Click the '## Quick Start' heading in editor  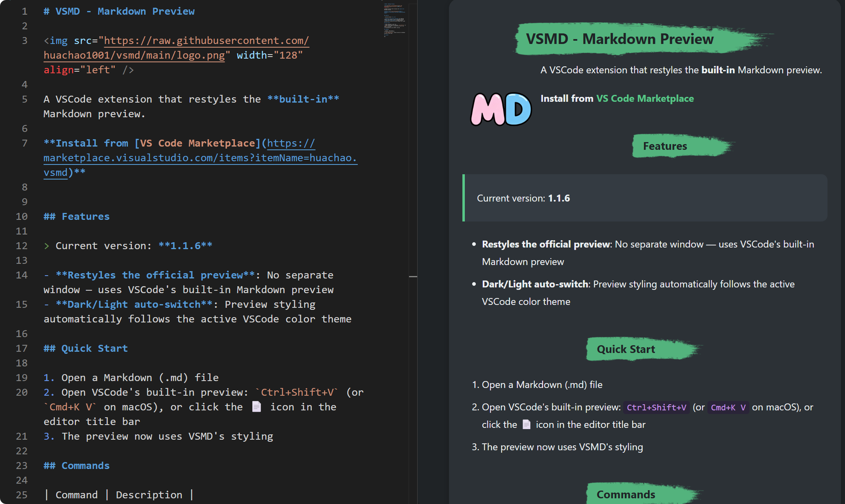(x=85, y=348)
